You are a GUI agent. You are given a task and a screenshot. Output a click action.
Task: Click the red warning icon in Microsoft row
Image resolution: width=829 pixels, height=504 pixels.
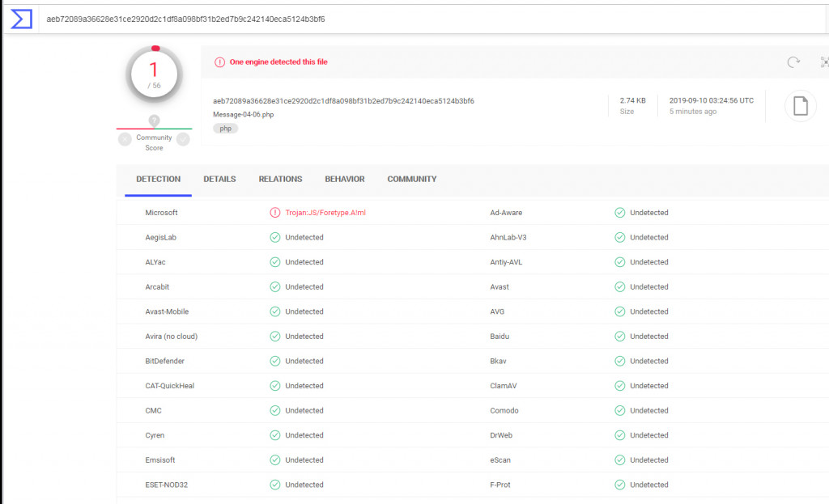tap(275, 213)
